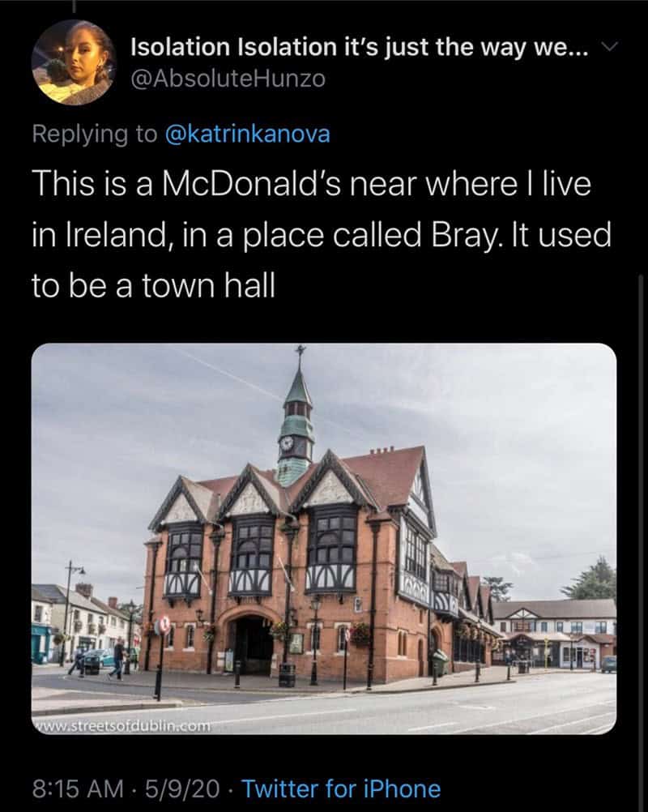Click the red no-entry road sign
Image resolution: width=648 pixels, height=812 pixels.
tap(163, 625)
